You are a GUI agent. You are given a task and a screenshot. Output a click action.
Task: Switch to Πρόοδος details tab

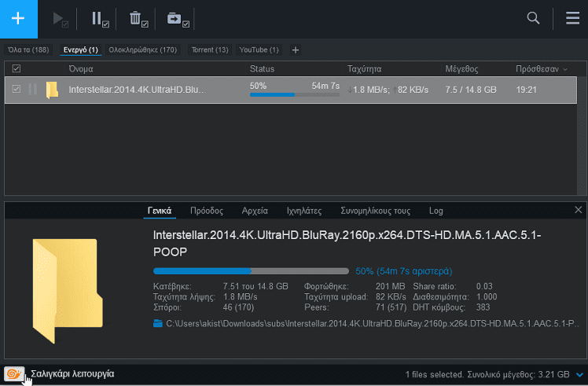click(207, 211)
